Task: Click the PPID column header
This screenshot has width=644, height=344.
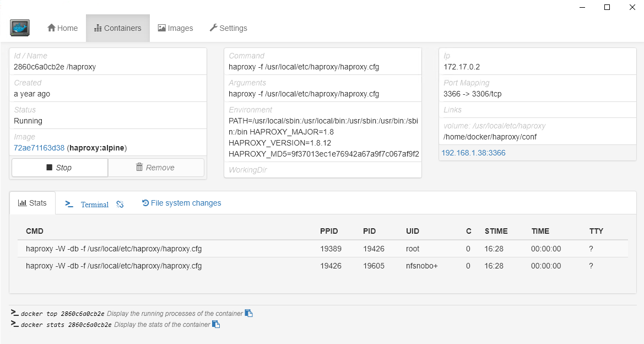Action: (329, 231)
